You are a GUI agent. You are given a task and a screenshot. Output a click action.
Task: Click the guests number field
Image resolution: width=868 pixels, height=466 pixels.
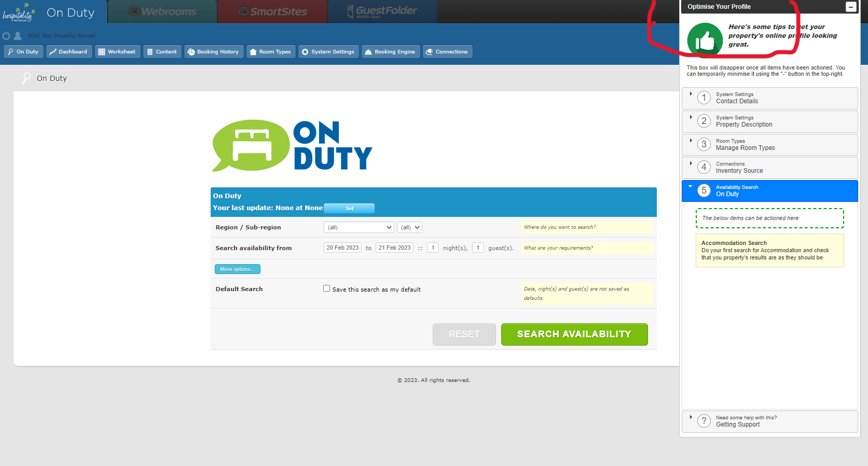pos(478,248)
